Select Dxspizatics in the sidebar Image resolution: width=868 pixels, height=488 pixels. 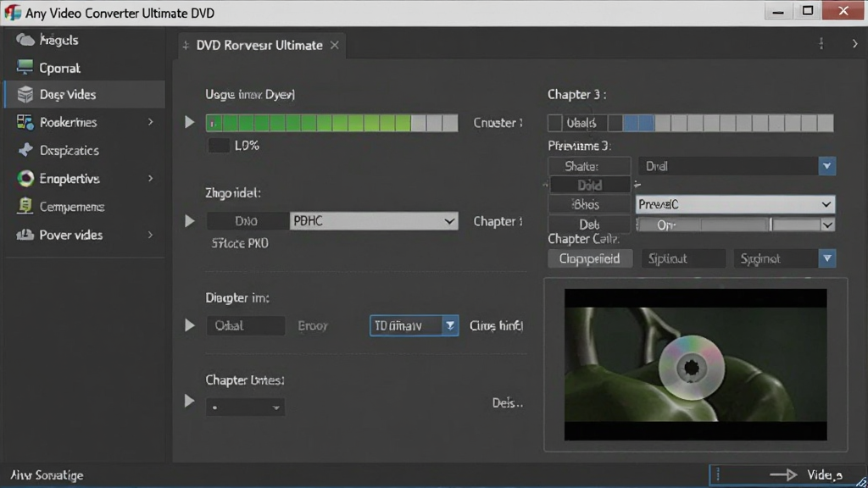70,151
